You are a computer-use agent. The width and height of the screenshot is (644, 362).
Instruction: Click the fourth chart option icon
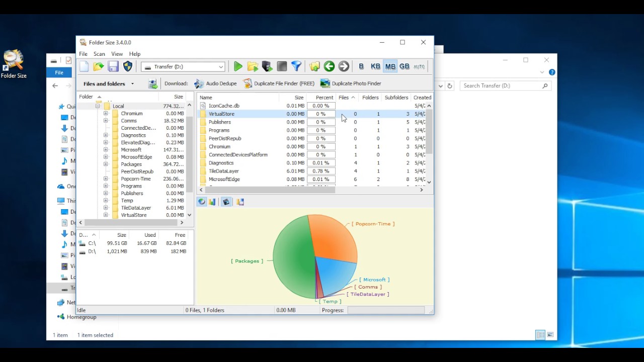(x=240, y=202)
